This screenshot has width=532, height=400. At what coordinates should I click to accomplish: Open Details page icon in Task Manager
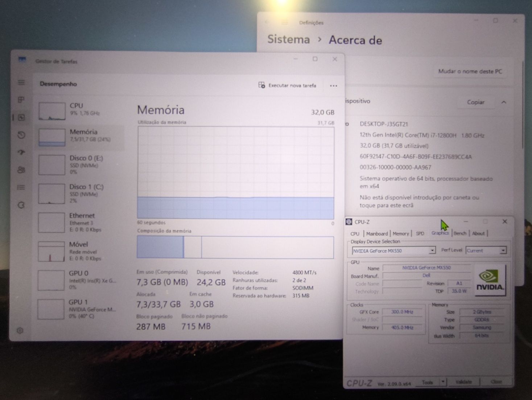(x=21, y=187)
